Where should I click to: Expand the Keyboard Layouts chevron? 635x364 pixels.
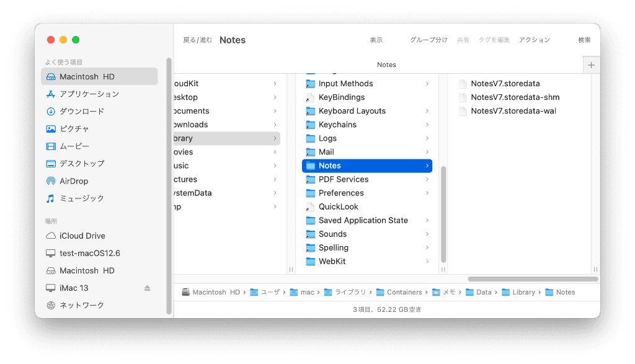pyautogui.click(x=427, y=111)
